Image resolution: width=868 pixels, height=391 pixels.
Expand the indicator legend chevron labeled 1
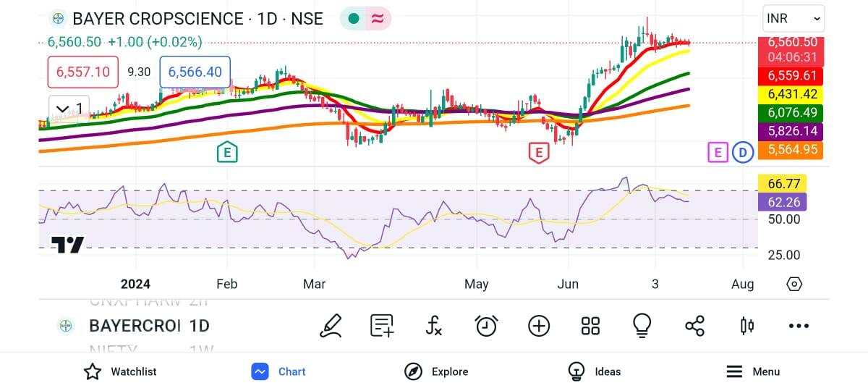[69, 109]
